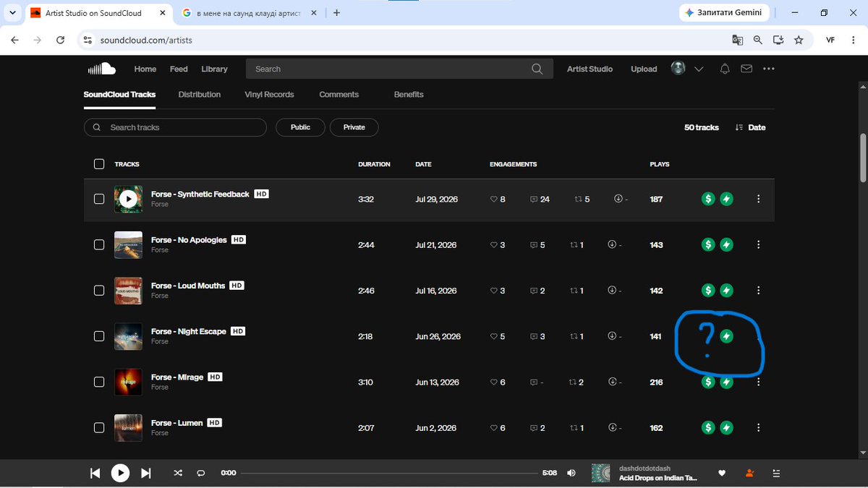This screenshot has width=868, height=488.
Task: Filter the track list by Private
Action: [x=354, y=127]
